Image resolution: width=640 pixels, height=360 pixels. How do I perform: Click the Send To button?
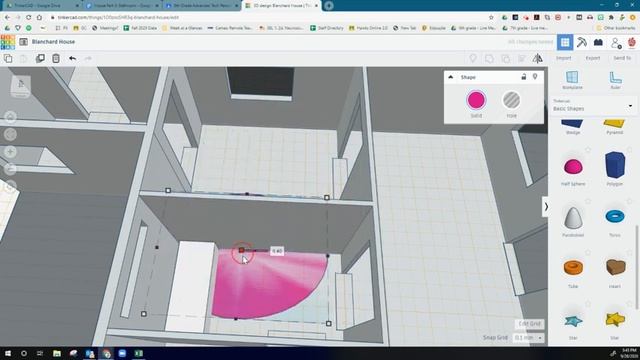pos(622,58)
